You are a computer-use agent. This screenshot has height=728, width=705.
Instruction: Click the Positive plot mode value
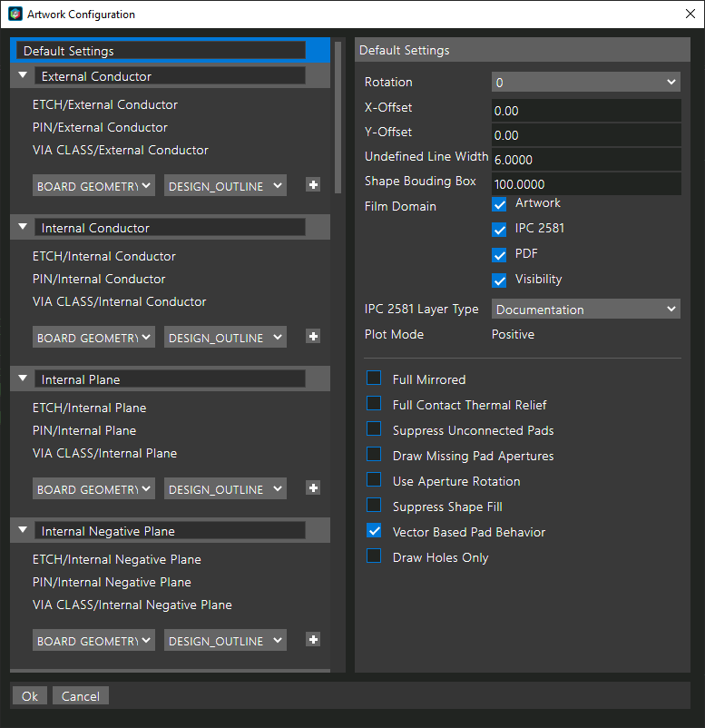[513, 334]
